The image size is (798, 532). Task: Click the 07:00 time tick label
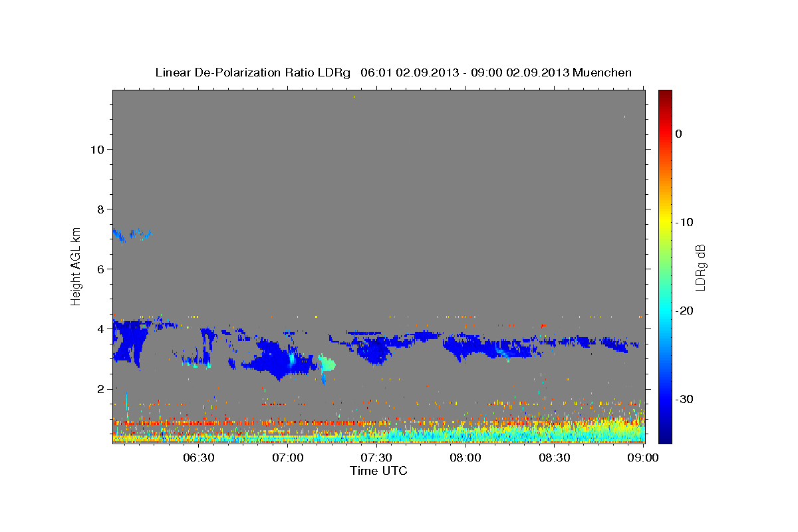(x=287, y=458)
